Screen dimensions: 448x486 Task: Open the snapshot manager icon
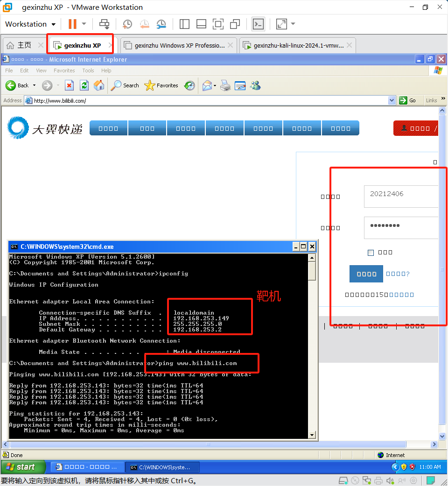pyautogui.click(x=161, y=24)
